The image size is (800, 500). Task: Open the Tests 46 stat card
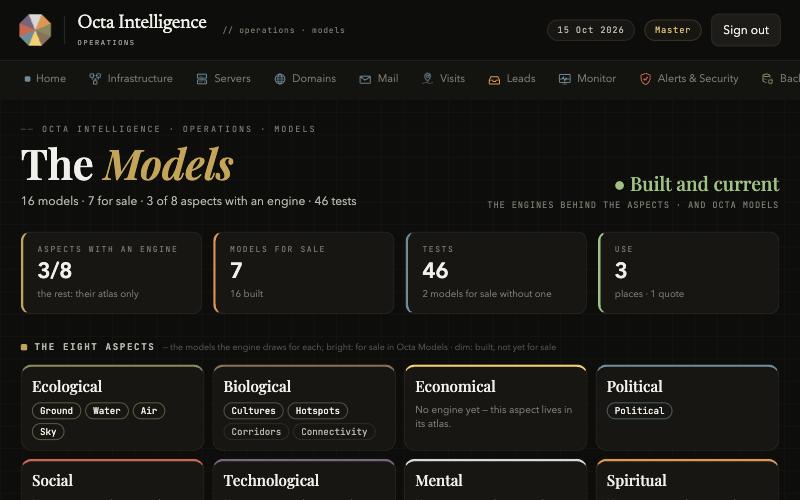[x=496, y=272]
